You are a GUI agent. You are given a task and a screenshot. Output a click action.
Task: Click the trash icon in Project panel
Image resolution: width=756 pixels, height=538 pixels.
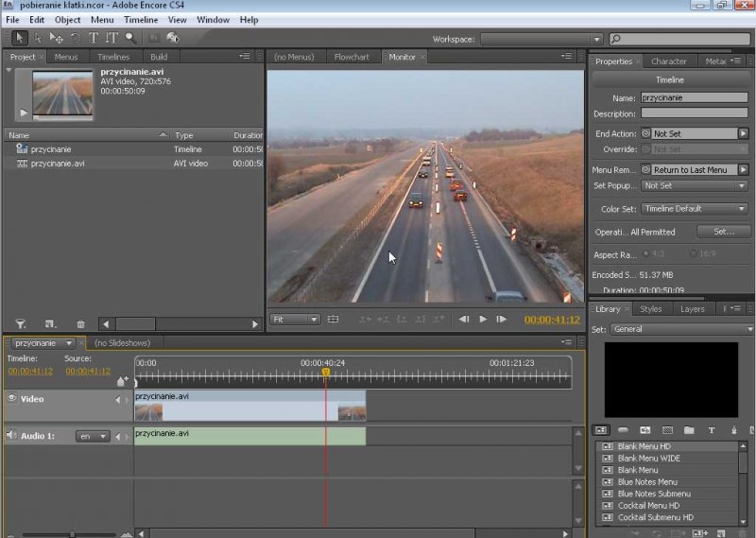[80, 324]
